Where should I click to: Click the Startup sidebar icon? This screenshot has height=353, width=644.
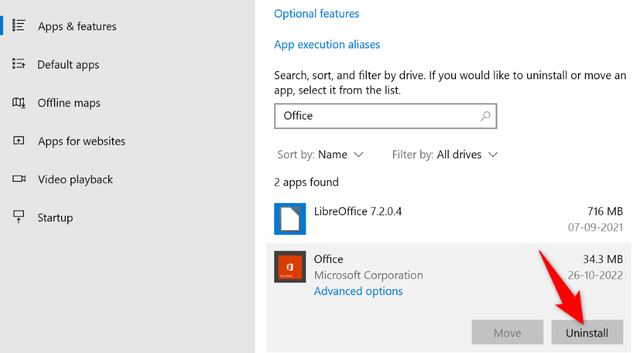19,217
